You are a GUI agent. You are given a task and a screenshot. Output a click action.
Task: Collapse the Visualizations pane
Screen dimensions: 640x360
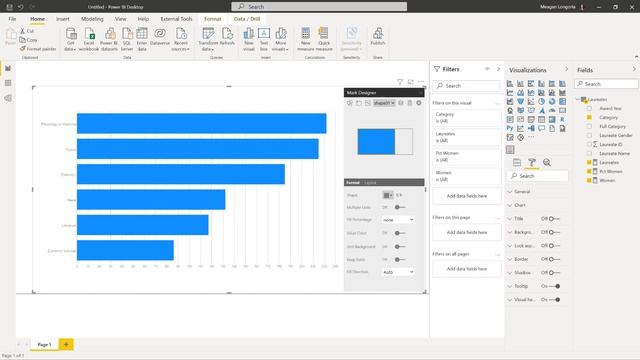pos(566,70)
